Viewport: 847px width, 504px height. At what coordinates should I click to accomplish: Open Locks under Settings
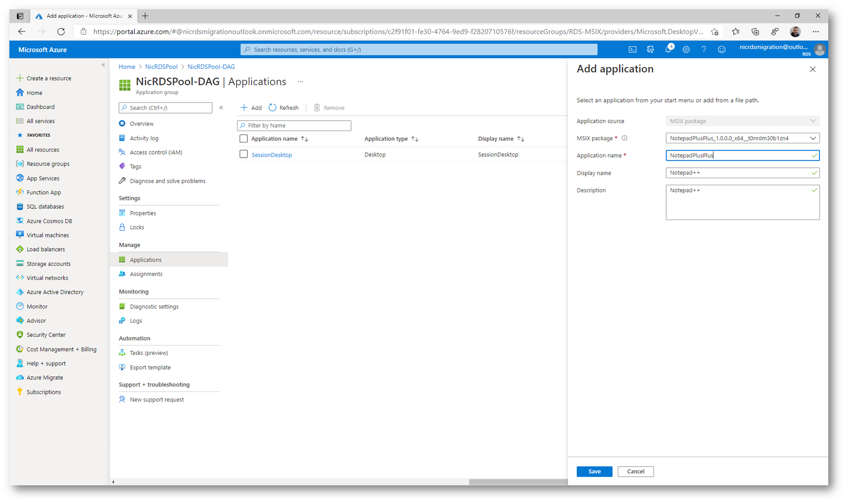(131, 227)
